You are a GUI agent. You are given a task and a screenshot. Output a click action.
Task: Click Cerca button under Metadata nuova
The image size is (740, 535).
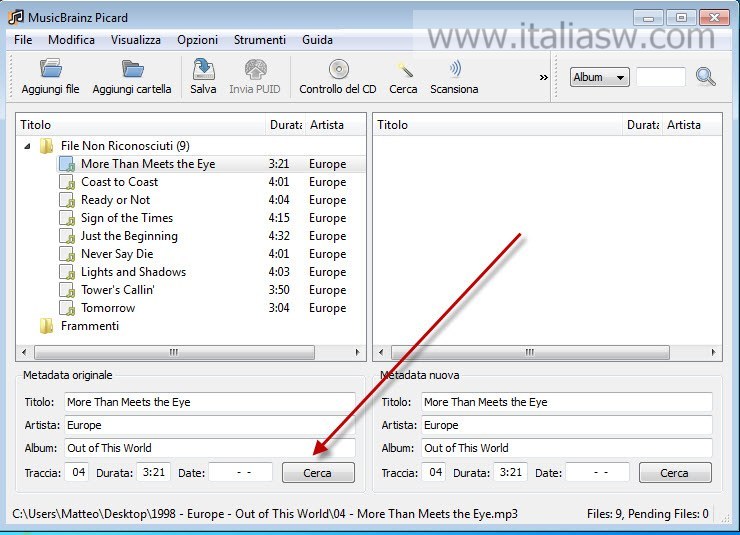pyautogui.click(x=675, y=473)
